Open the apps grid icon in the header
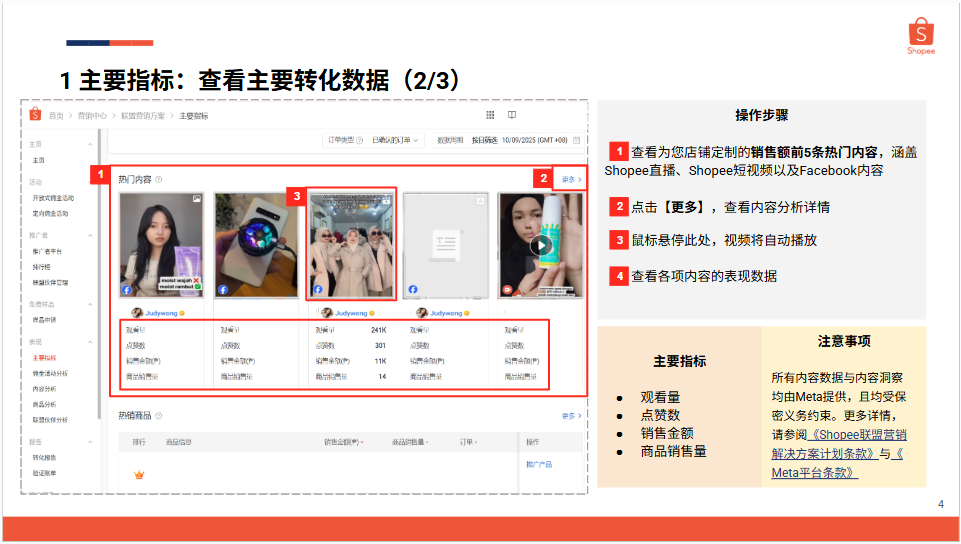961x544 pixels. (x=490, y=115)
